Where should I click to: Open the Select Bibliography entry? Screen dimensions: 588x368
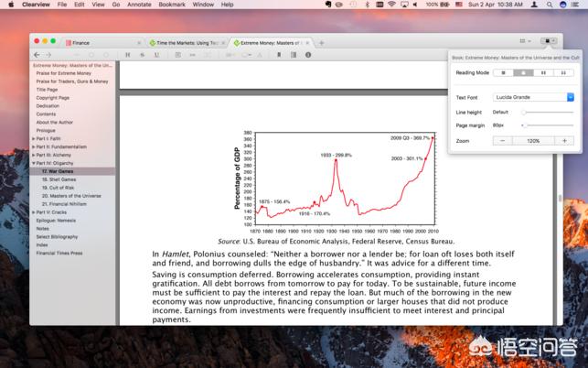57,237
